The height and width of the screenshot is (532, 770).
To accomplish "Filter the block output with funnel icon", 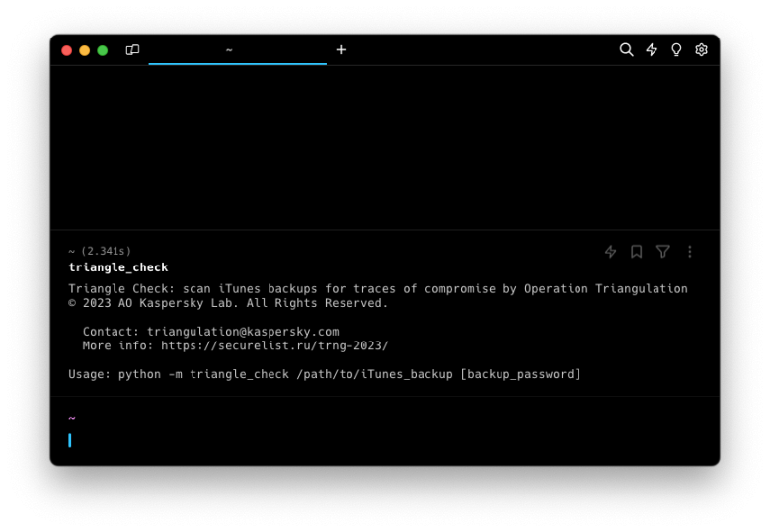I will click(663, 252).
